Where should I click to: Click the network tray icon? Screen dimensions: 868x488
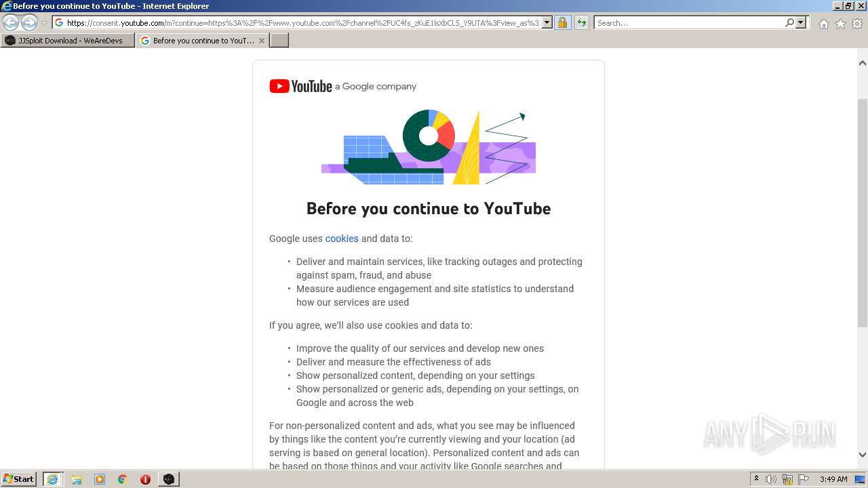(x=787, y=479)
